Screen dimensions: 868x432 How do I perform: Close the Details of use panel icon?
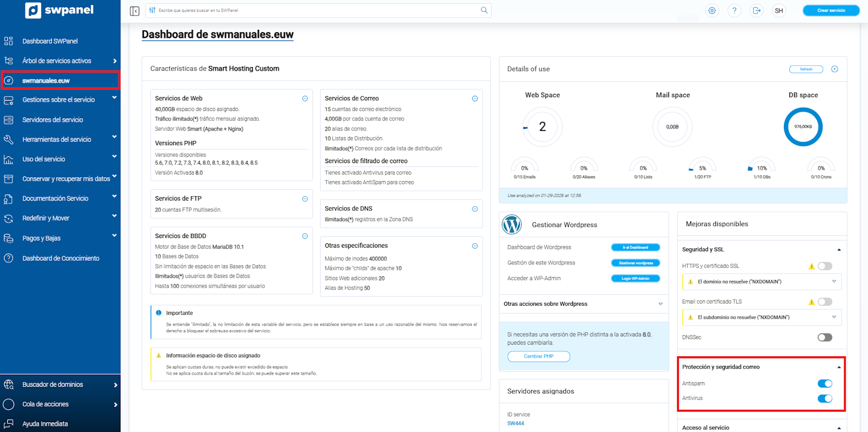point(834,69)
